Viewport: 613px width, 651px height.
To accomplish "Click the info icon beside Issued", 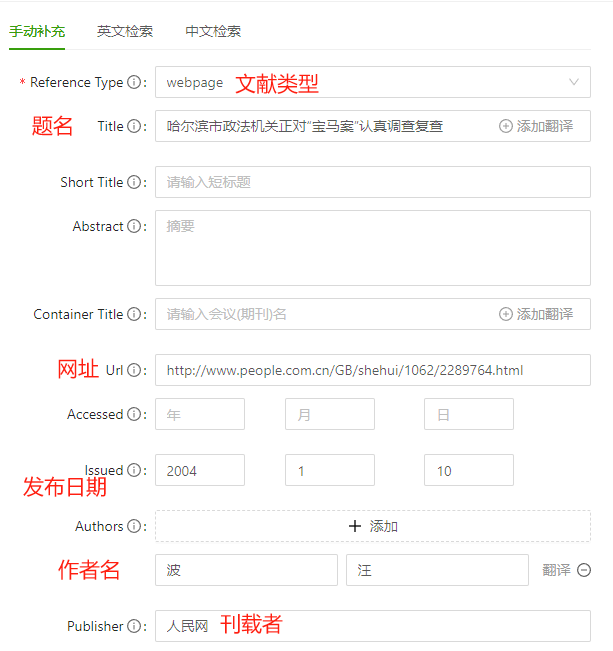I will point(134,470).
